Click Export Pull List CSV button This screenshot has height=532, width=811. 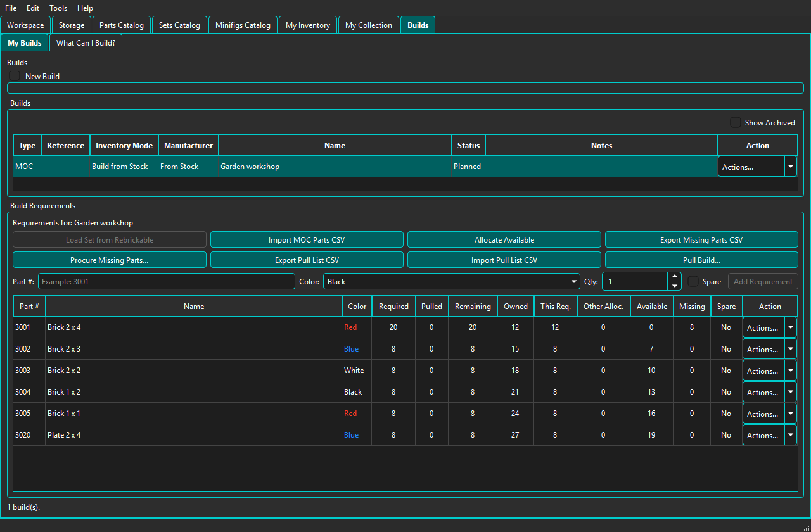click(307, 260)
